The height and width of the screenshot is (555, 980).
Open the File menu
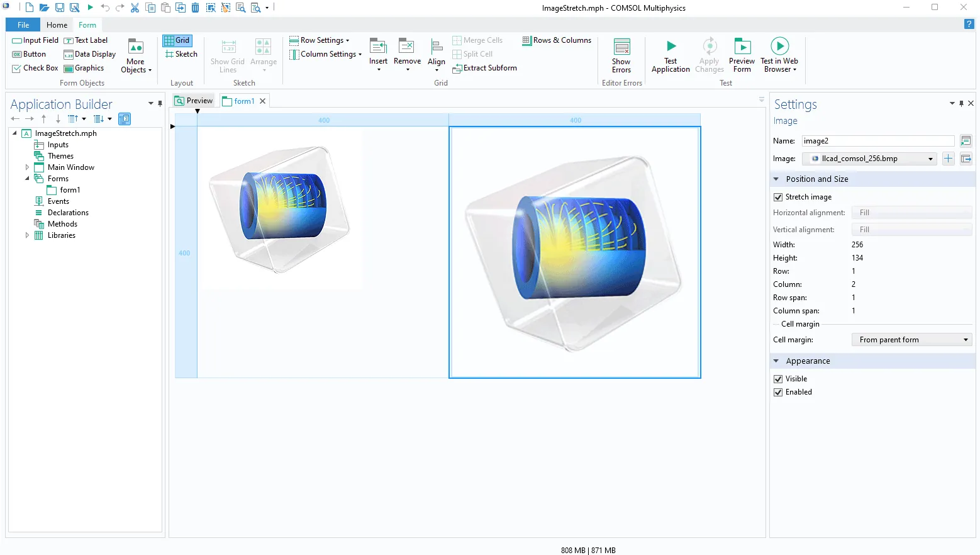[x=23, y=25]
